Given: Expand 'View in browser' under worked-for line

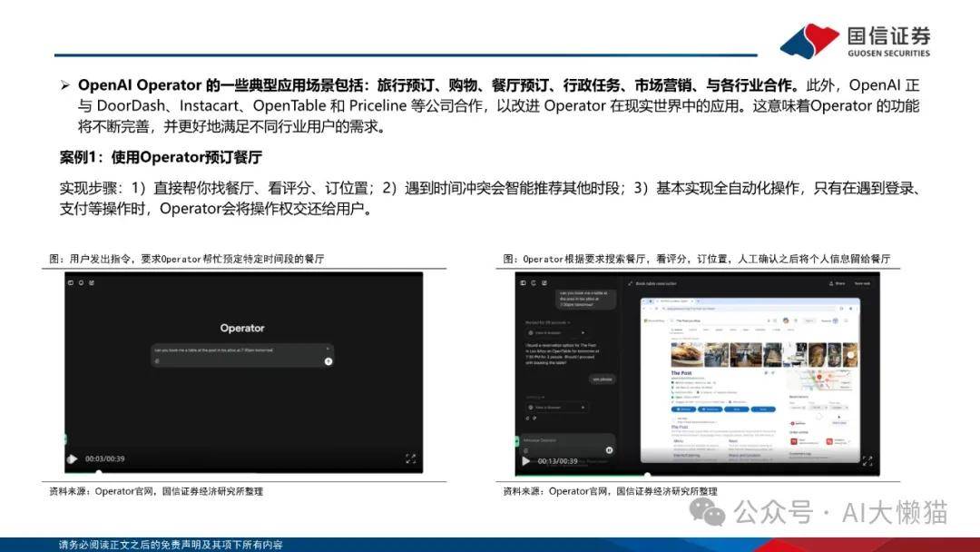Looking at the screenshot, I should click(556, 332).
